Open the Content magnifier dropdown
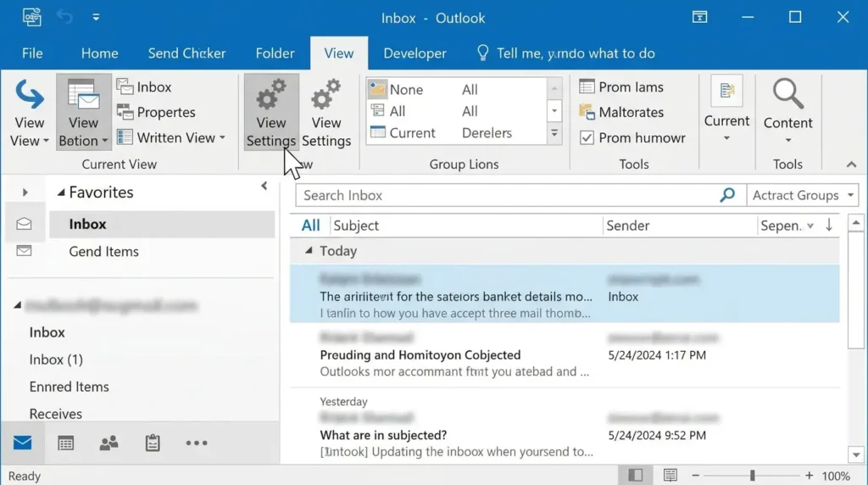This screenshot has height=485, width=868. pyautogui.click(x=787, y=111)
